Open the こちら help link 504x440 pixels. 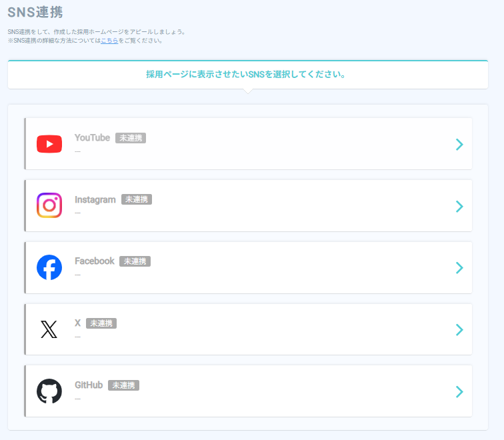[x=109, y=41]
